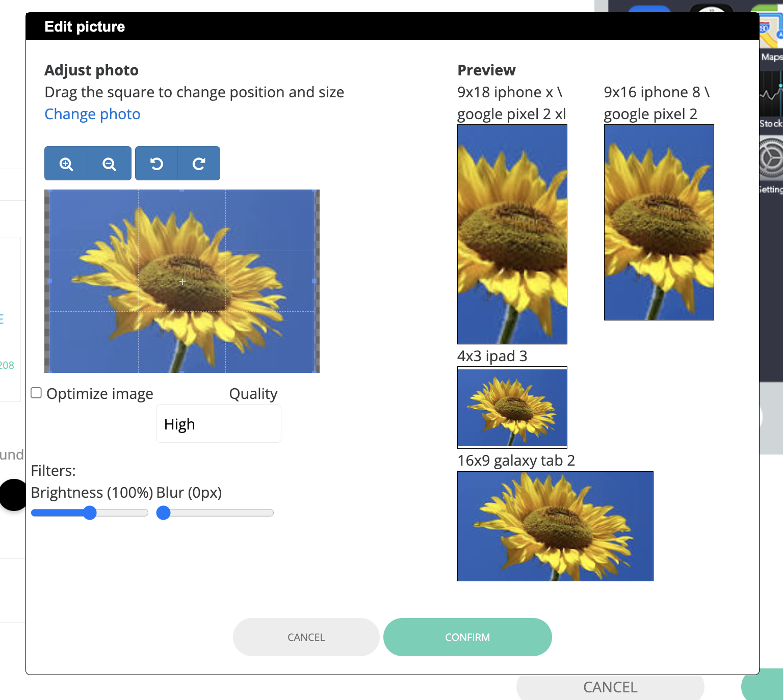Image resolution: width=783 pixels, height=700 pixels.
Task: Enable the Optimize image checkbox
Action: coord(36,393)
